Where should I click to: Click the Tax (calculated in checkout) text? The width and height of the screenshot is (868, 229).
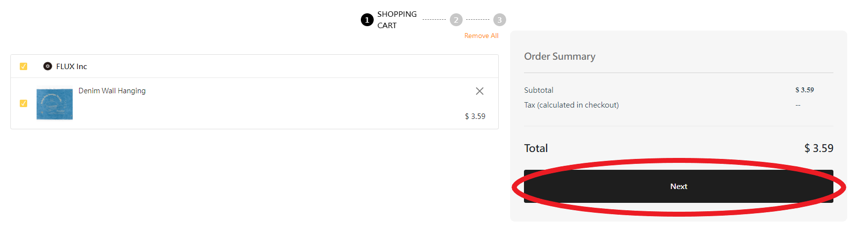tap(571, 105)
